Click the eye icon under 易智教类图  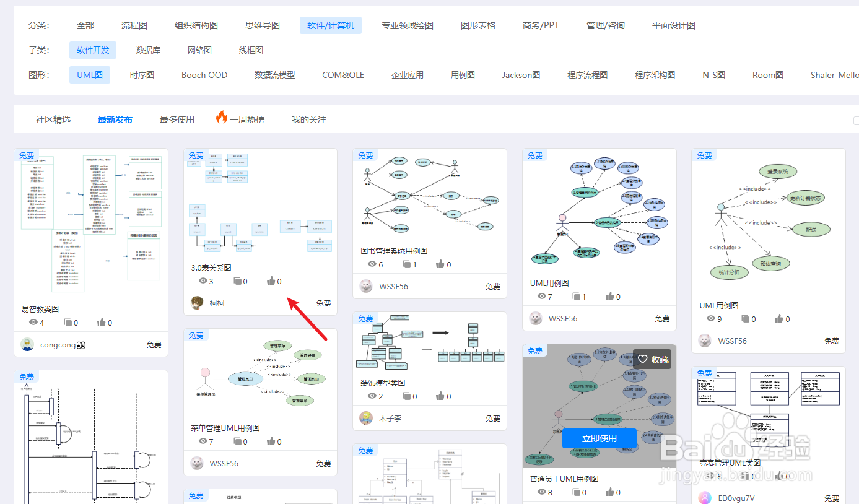[35, 322]
